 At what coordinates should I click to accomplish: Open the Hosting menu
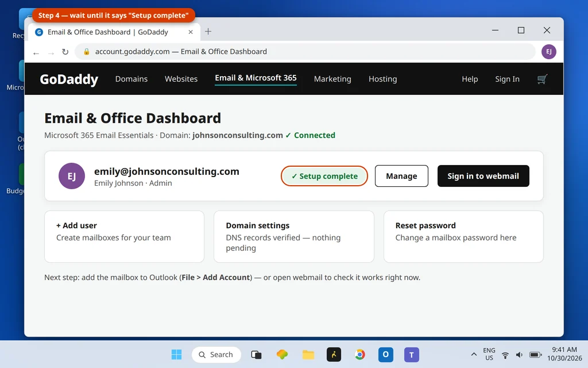click(382, 79)
